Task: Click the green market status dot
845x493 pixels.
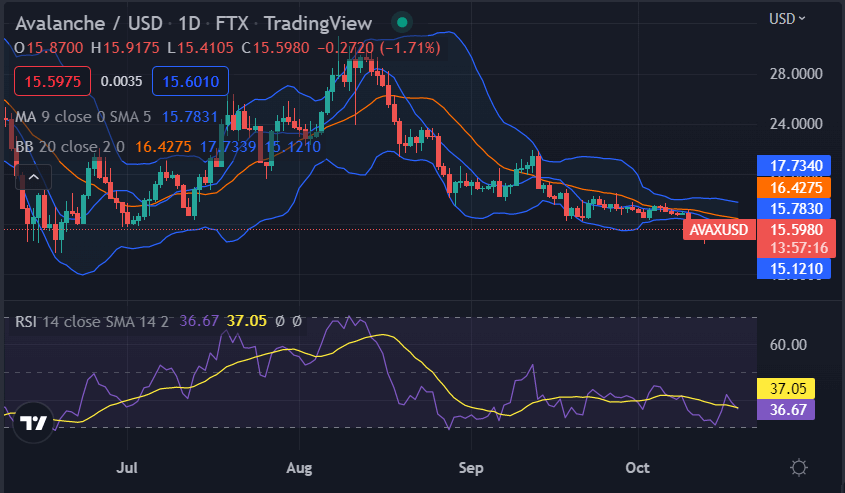Action: (x=401, y=23)
